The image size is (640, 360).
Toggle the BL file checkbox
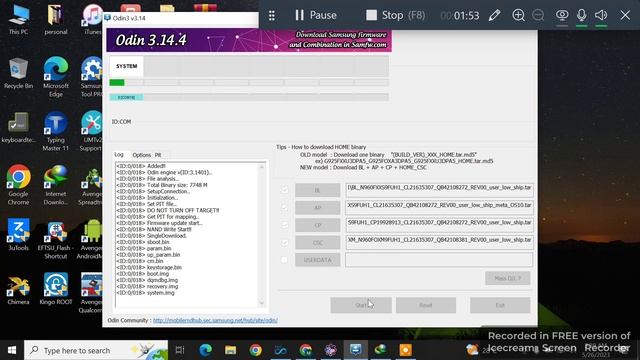284,190
